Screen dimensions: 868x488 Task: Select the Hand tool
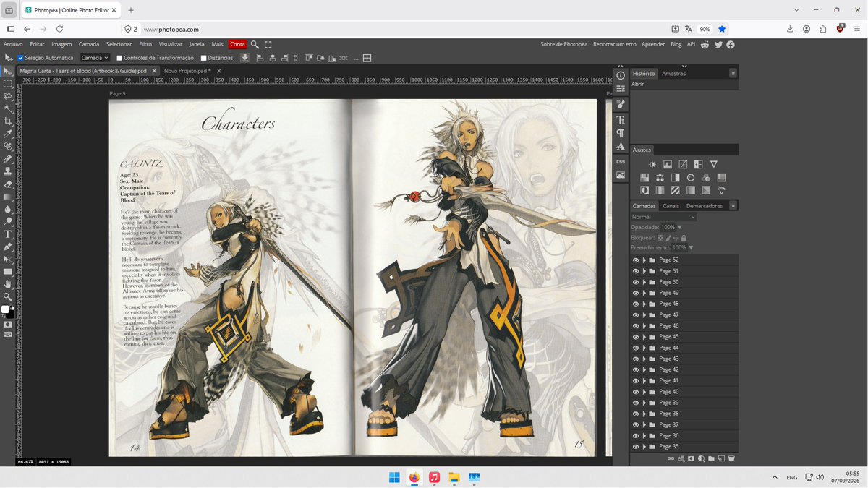tap(8, 284)
